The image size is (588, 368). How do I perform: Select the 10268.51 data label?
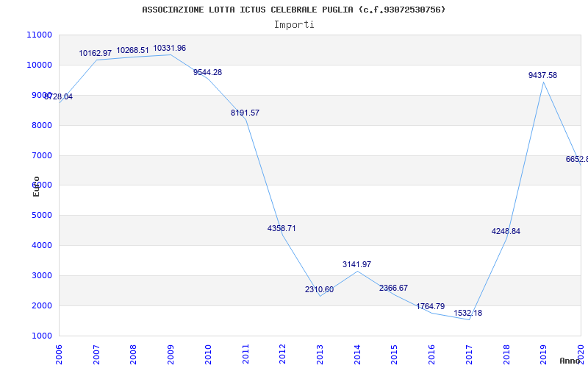133,50
